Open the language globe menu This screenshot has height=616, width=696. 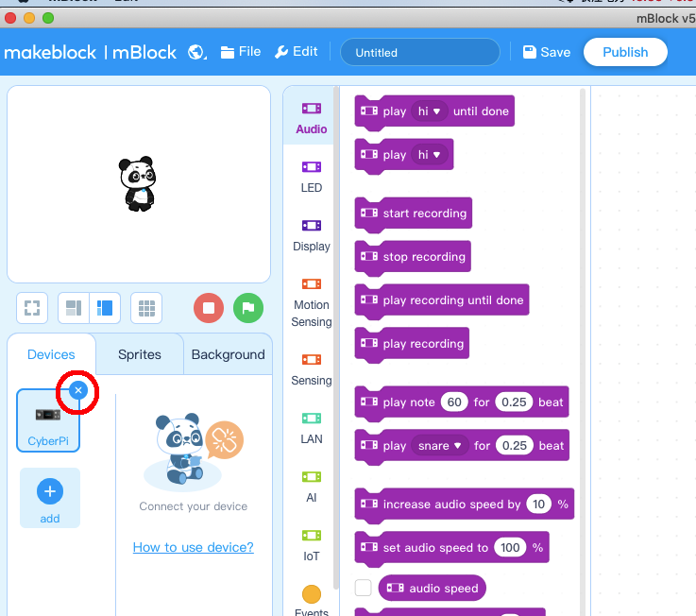click(x=196, y=52)
